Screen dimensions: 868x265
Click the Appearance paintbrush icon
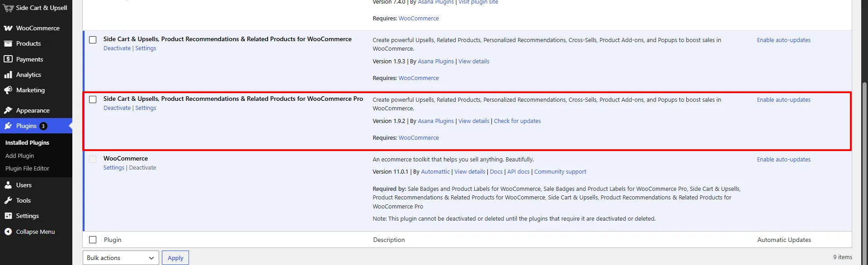pyautogui.click(x=8, y=110)
